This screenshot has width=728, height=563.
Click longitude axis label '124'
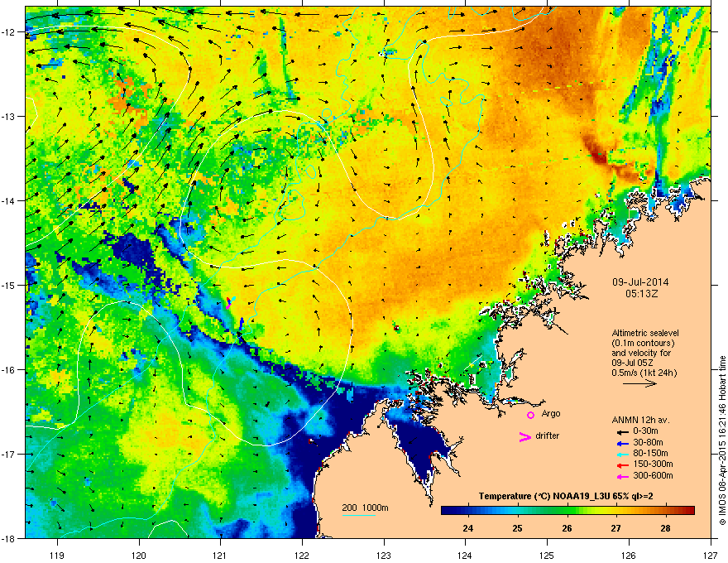coord(466,555)
